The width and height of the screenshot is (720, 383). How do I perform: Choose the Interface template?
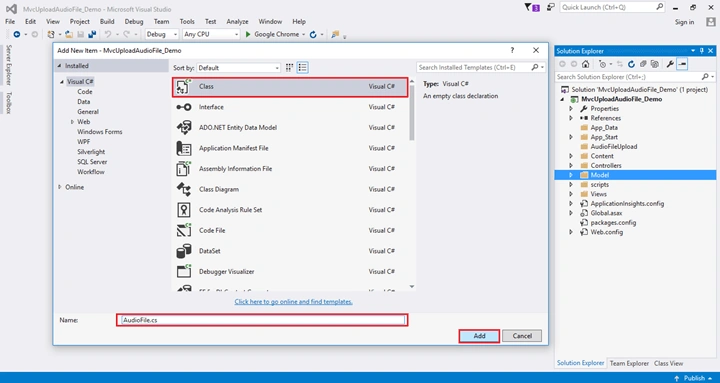[290, 107]
